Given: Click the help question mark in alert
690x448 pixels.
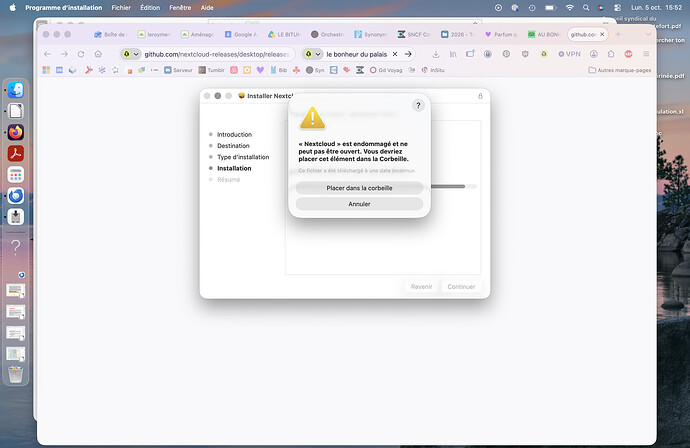Looking at the screenshot, I should tap(418, 106).
